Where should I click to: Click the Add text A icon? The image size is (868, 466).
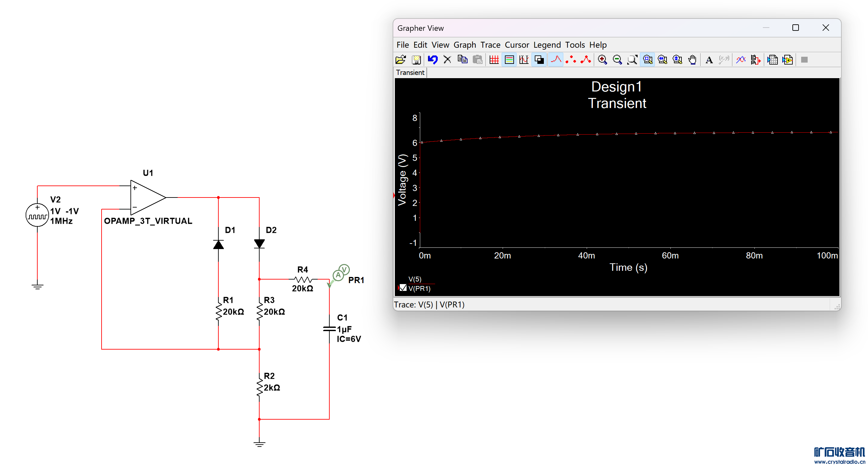pos(709,60)
